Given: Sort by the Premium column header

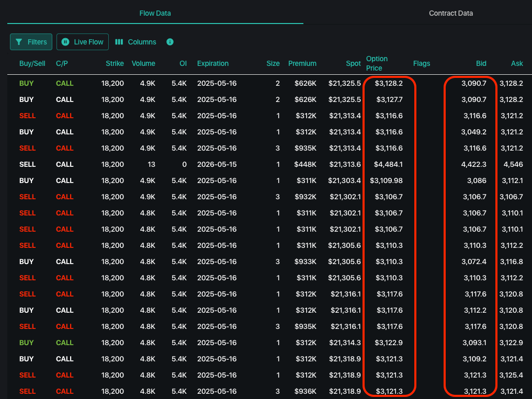Looking at the screenshot, I should tap(302, 63).
